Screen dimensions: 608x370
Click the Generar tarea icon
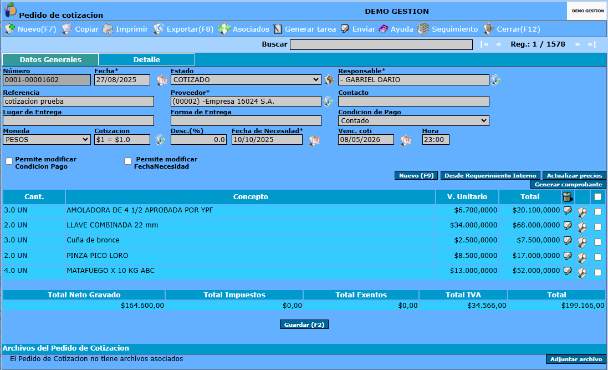pyautogui.click(x=278, y=29)
